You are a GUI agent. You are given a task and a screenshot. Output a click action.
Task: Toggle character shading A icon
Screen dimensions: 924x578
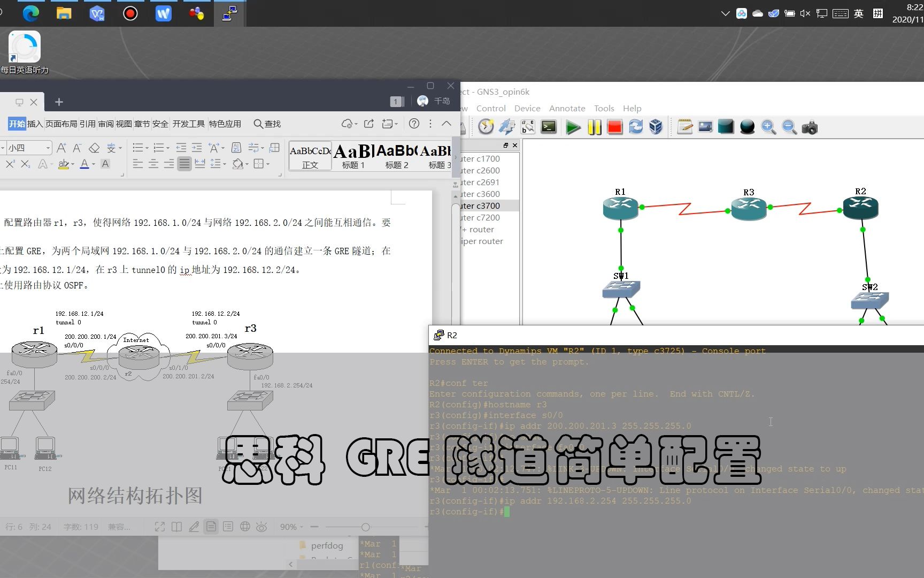105,164
